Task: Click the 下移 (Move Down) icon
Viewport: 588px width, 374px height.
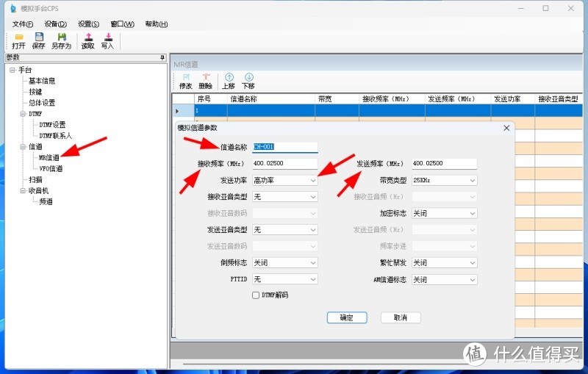Action: pos(248,80)
